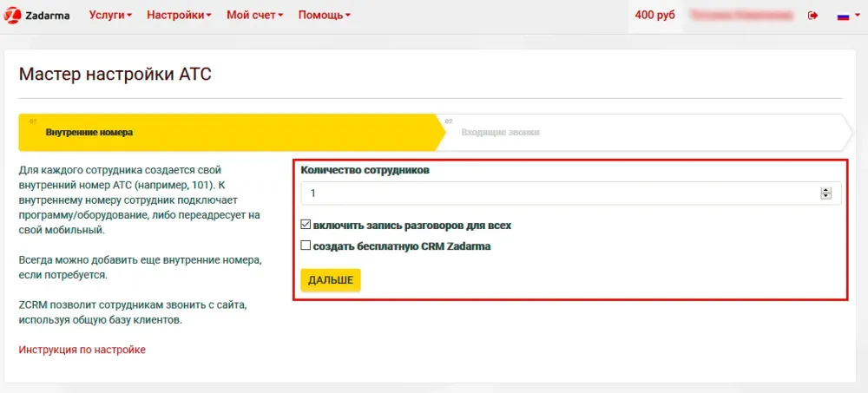Open the Помощь dropdown menu
The height and width of the screenshot is (393, 868).
point(324,16)
